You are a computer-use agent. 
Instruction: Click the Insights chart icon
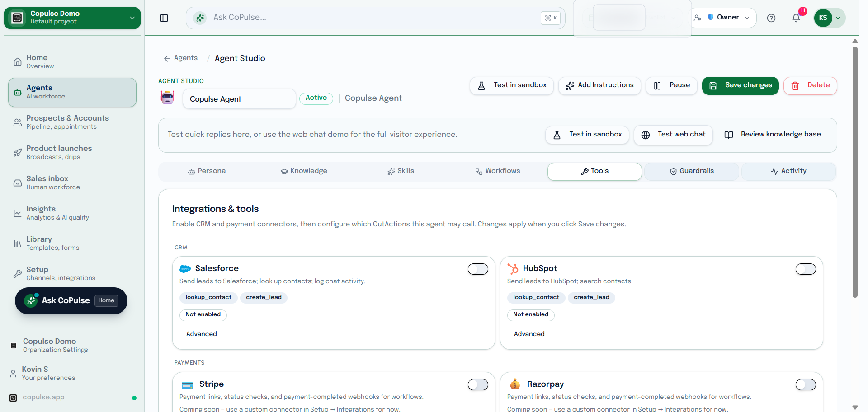click(17, 213)
